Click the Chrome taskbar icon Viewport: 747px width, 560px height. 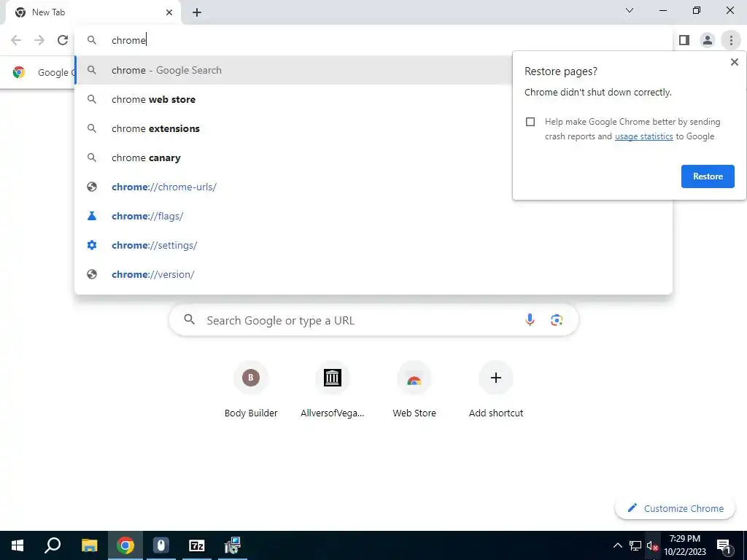(x=125, y=545)
